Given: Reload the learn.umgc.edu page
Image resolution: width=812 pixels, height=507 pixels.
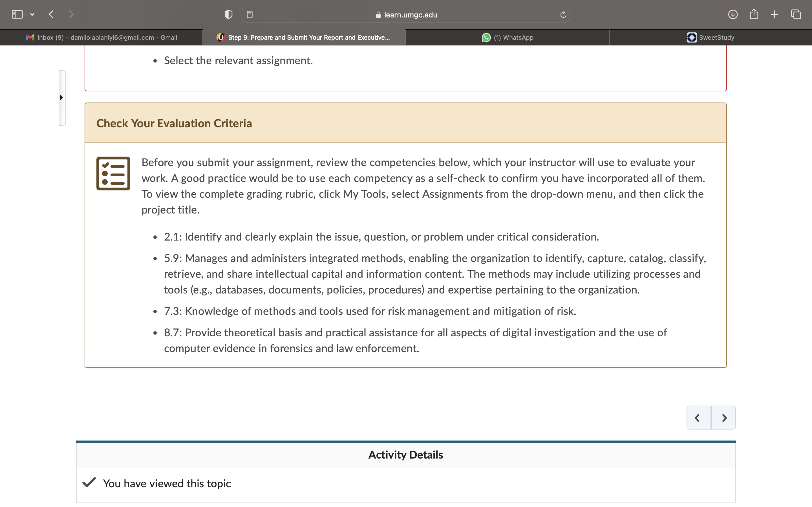Looking at the screenshot, I should [x=563, y=14].
